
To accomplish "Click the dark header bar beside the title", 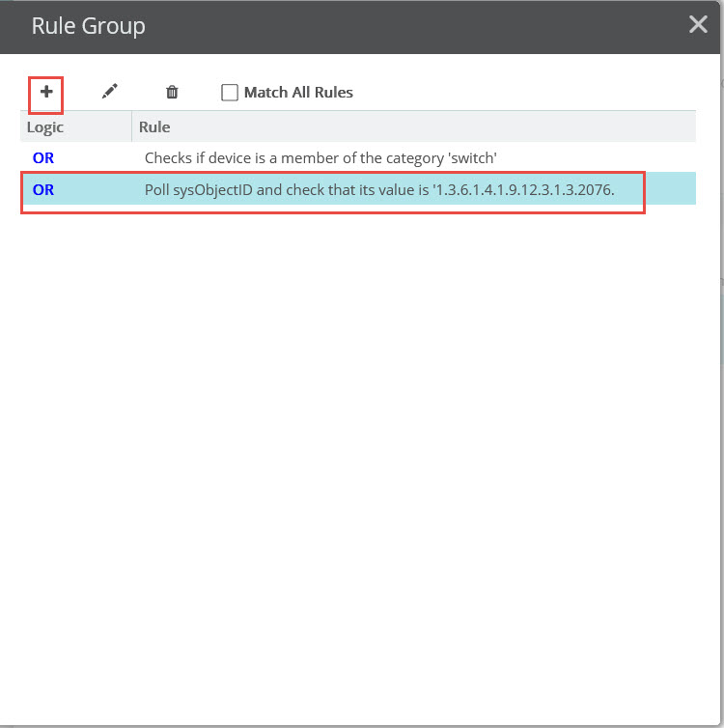I will pyautogui.click(x=418, y=26).
